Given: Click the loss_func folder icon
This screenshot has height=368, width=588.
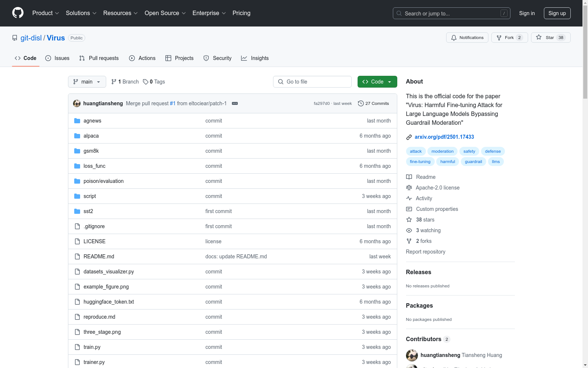Looking at the screenshot, I should pos(77,166).
